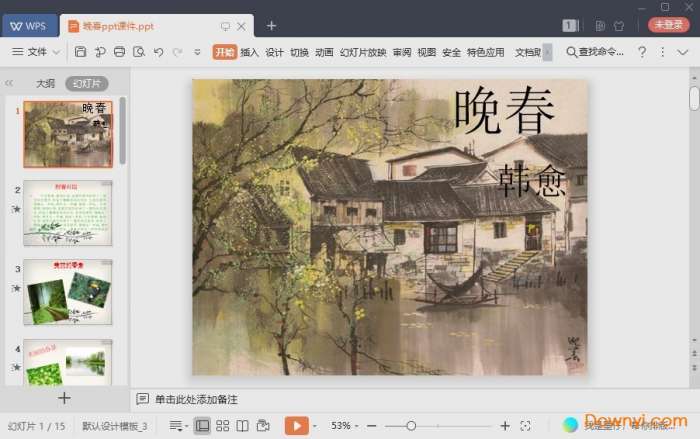This screenshot has height=439, width=700.
Task: Select the 开始 ribbon tab
Action: point(225,52)
